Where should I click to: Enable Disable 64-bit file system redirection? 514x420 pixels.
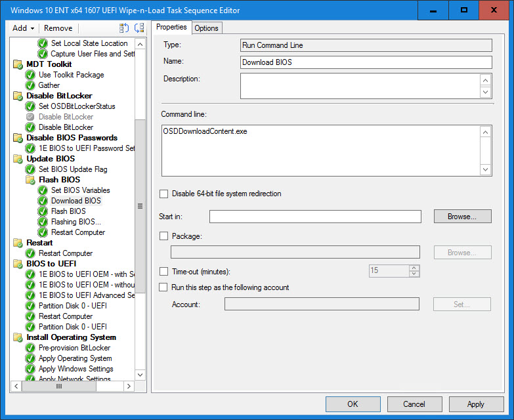click(x=164, y=194)
